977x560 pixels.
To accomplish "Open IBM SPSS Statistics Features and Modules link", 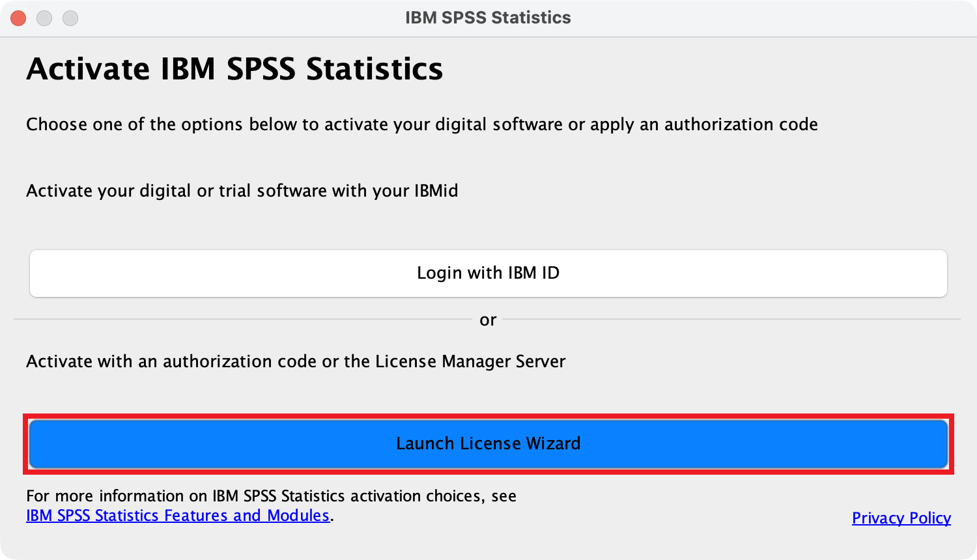I will [178, 516].
